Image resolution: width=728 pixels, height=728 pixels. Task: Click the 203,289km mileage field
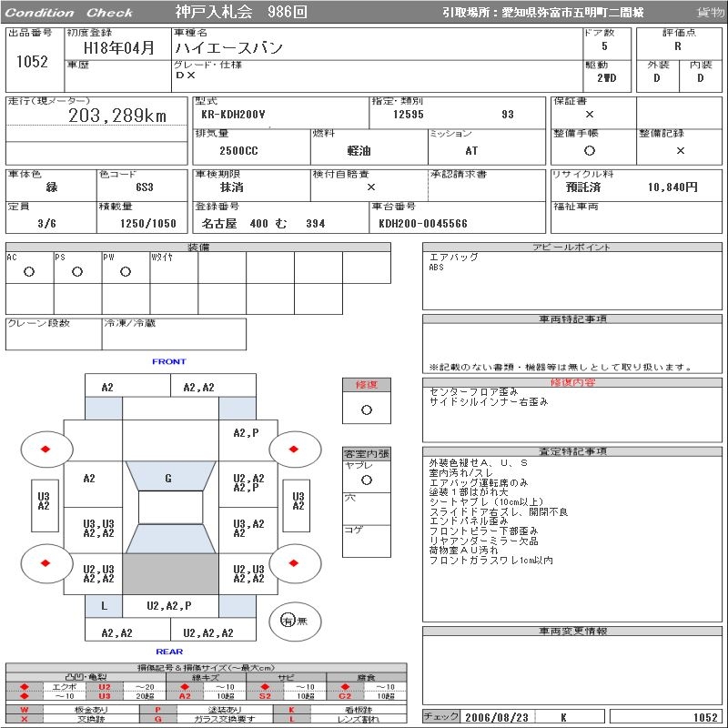pyautogui.click(x=117, y=116)
